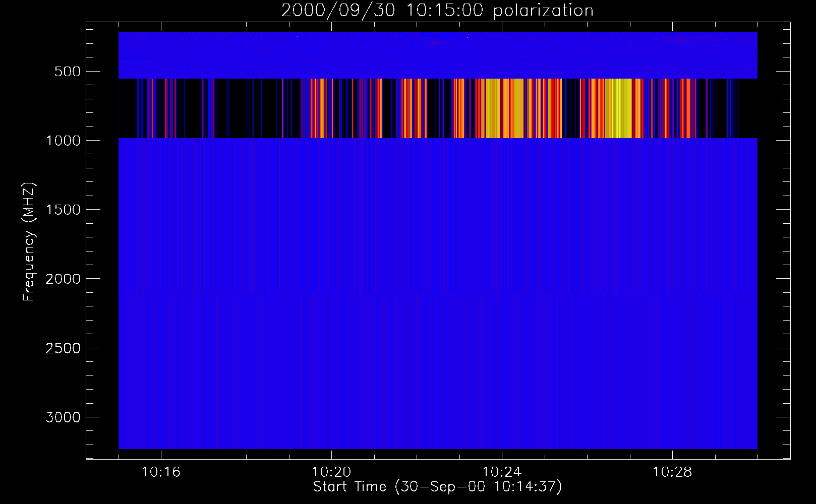Select the '2500' frequency axis label
Screen dimensions: 816x504
pyautogui.click(x=63, y=348)
